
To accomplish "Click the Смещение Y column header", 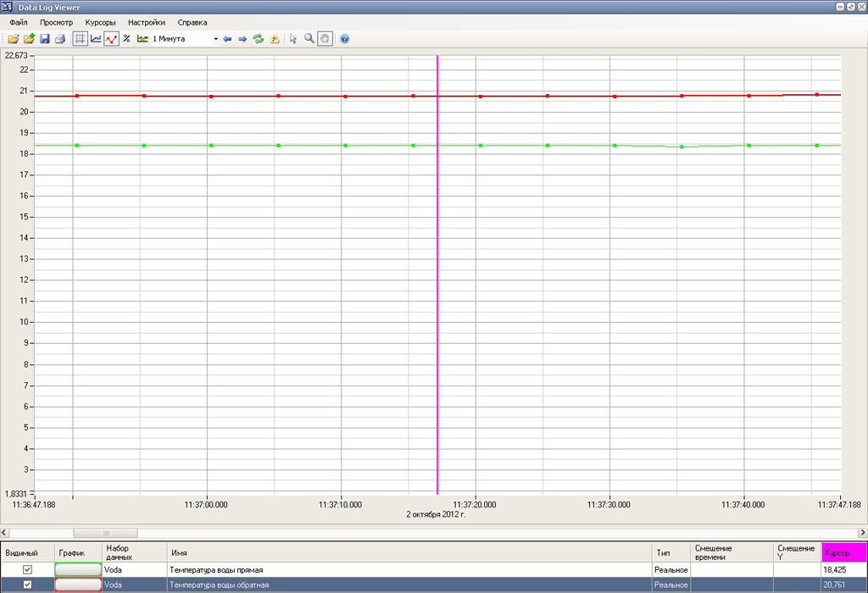I will 797,552.
